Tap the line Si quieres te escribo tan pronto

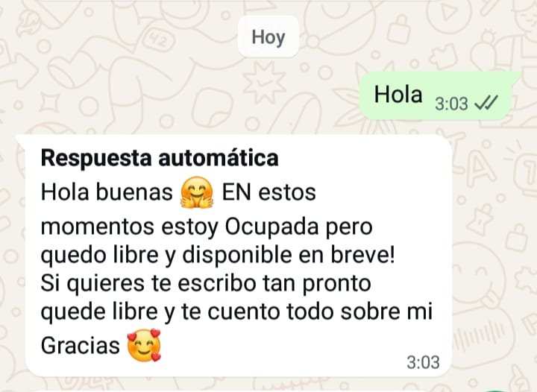pos(206,284)
